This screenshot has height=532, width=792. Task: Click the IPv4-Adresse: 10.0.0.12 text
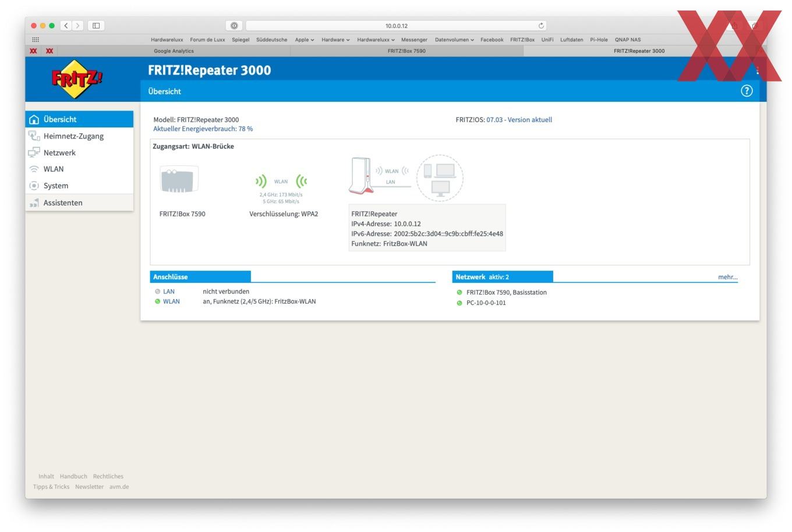click(x=386, y=224)
